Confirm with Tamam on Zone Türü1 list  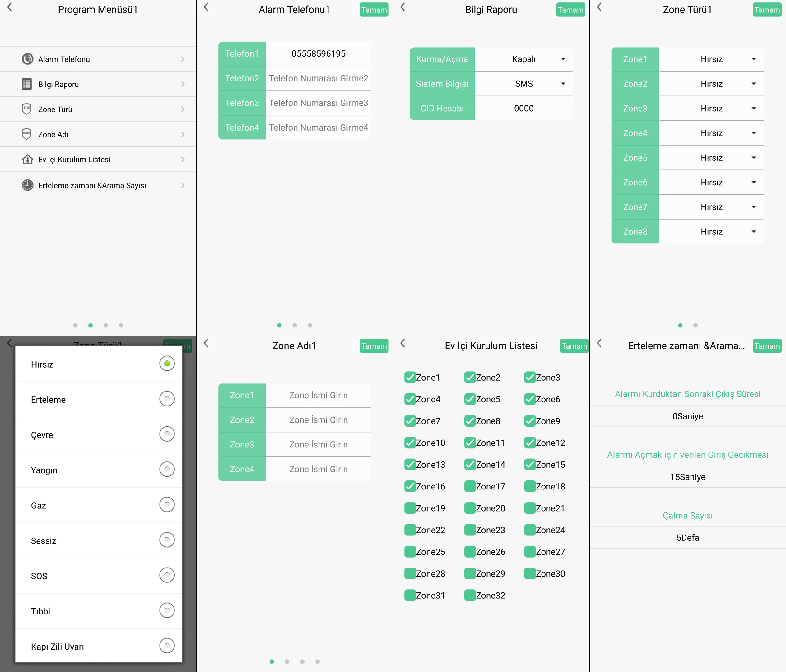tap(767, 10)
